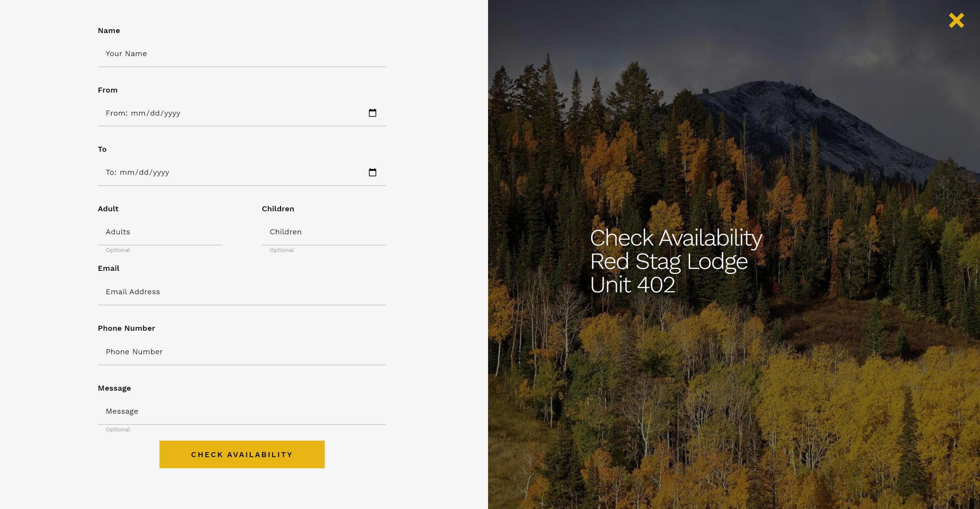Click the Message input field
The image size is (980, 509).
pyautogui.click(x=242, y=411)
